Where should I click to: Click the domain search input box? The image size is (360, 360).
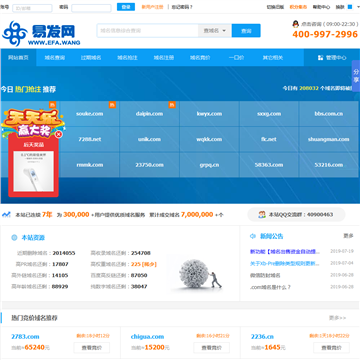[148, 31]
